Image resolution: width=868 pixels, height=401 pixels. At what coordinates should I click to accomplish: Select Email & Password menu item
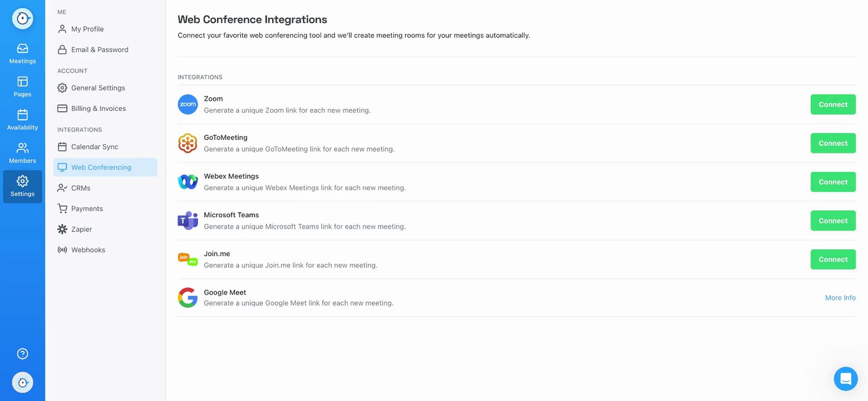(100, 50)
